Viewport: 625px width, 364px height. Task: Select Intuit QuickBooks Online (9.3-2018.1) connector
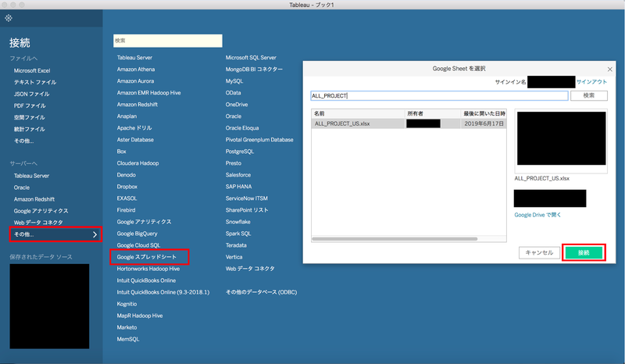tap(163, 292)
